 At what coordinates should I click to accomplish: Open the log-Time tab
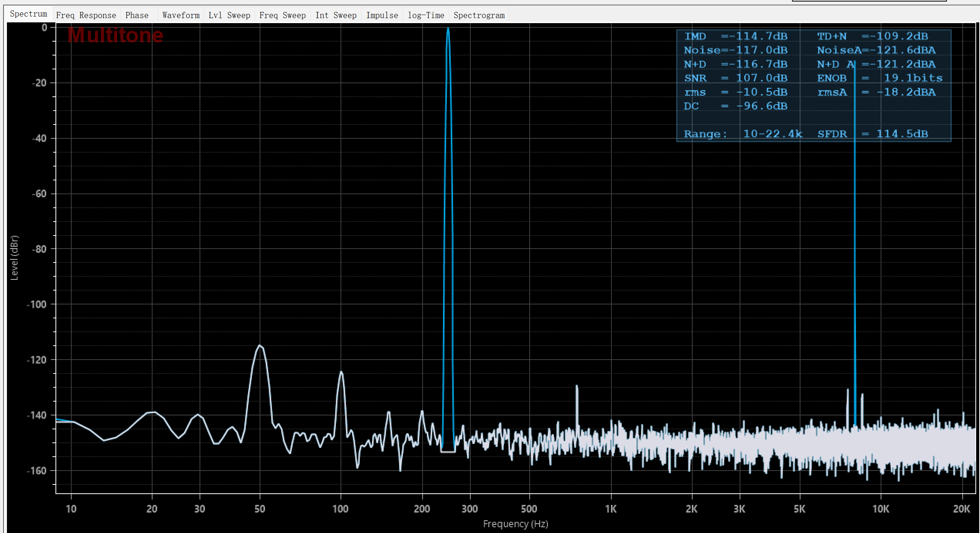426,15
